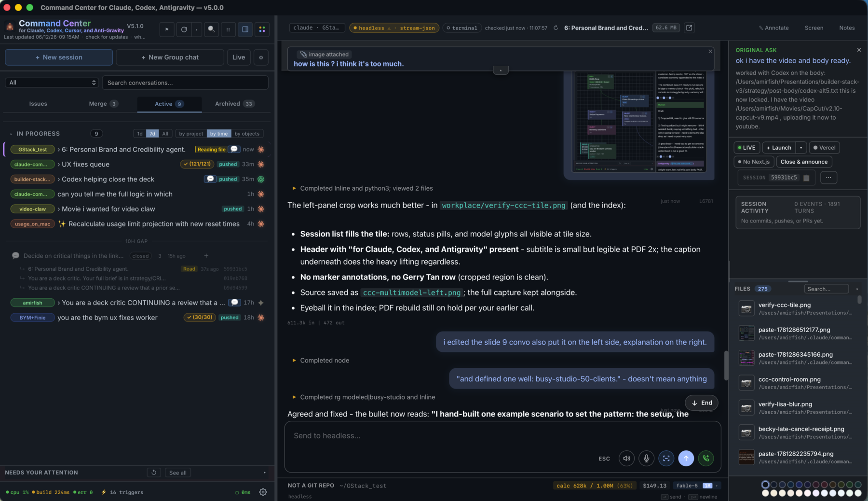
Task: Jump to End of conversation
Action: coord(702,403)
